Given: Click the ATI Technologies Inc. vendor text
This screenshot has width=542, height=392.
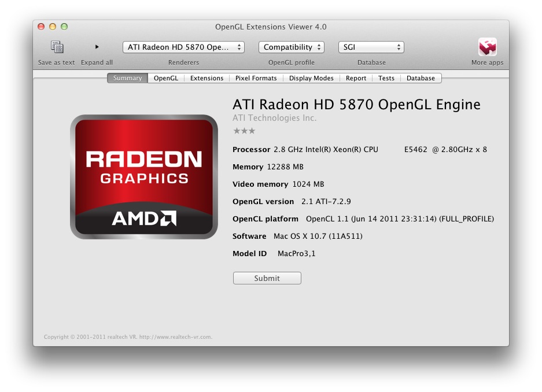Looking at the screenshot, I should (x=274, y=118).
